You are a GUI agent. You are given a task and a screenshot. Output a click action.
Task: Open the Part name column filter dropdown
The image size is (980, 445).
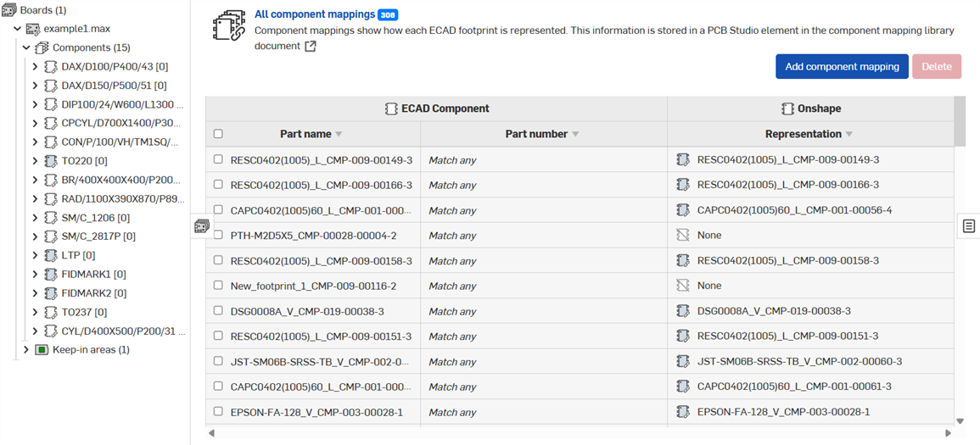pyautogui.click(x=339, y=135)
